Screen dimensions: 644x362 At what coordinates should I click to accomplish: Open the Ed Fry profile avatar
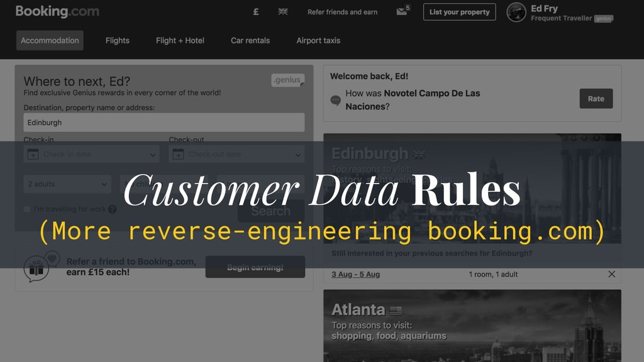[x=516, y=13]
